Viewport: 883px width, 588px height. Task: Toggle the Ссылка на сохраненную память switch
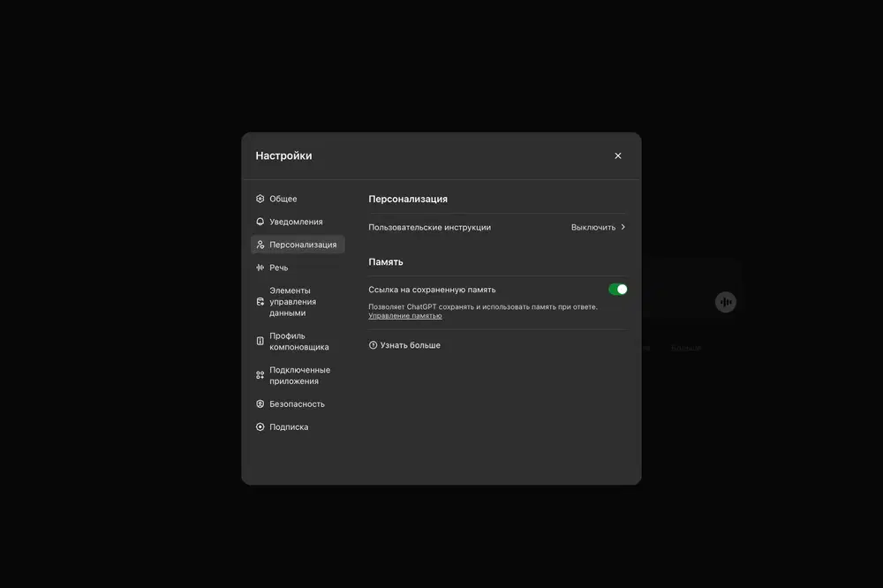[x=618, y=290]
